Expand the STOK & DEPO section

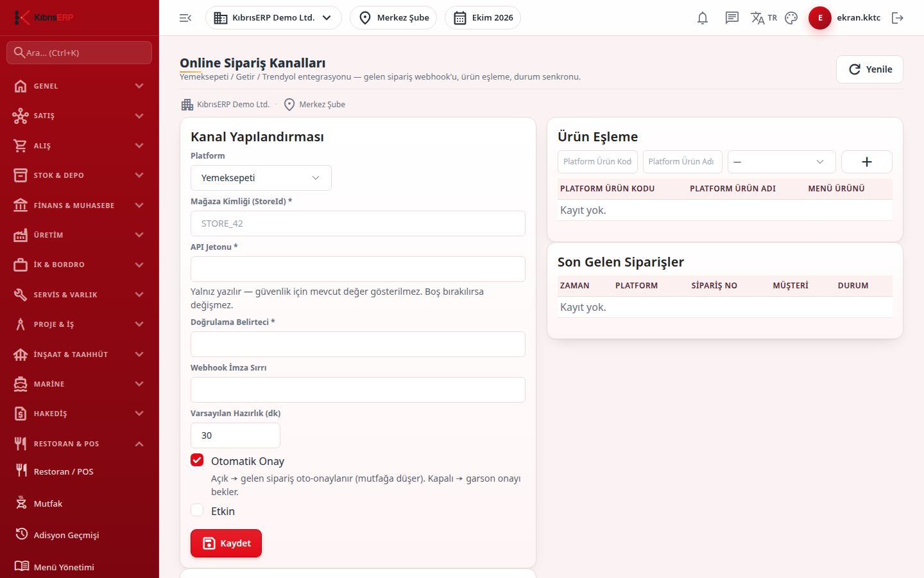[x=80, y=175]
